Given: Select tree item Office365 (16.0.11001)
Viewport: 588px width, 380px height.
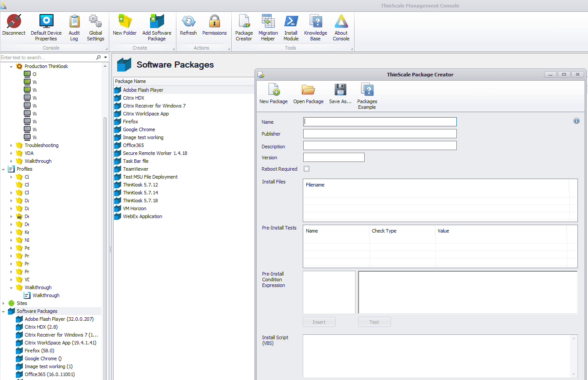Looking at the screenshot, I should 50,374.
